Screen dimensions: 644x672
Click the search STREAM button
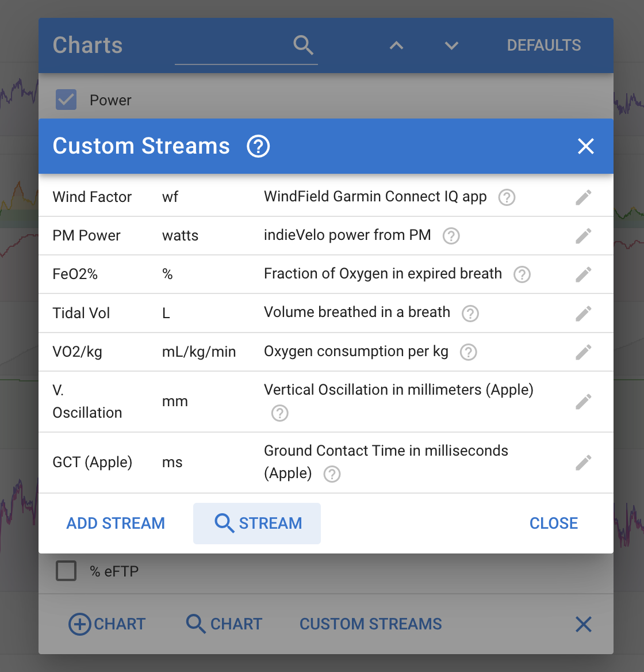tap(257, 523)
